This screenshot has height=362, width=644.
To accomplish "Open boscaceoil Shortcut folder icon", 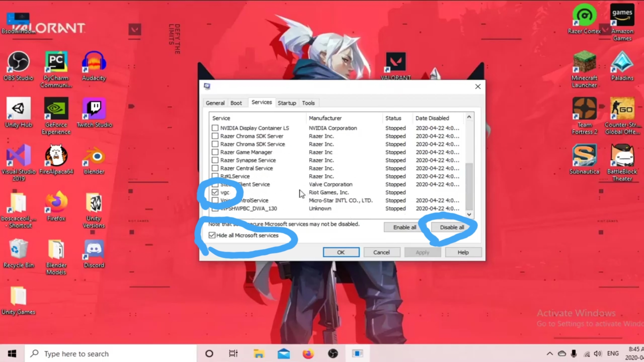I will coord(18,210).
